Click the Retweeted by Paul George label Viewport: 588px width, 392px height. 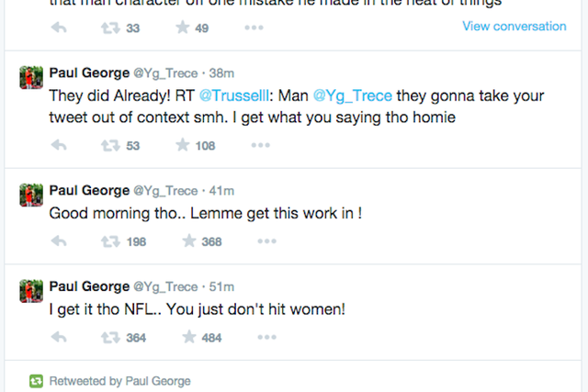[x=120, y=381]
